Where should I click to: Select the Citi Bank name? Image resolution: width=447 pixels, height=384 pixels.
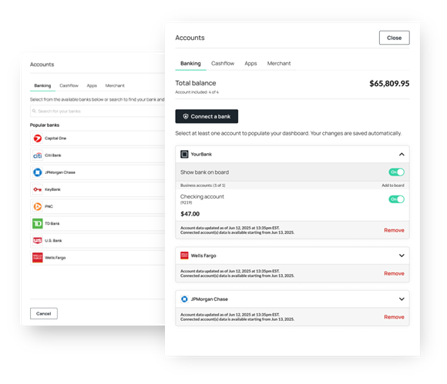tap(53, 155)
